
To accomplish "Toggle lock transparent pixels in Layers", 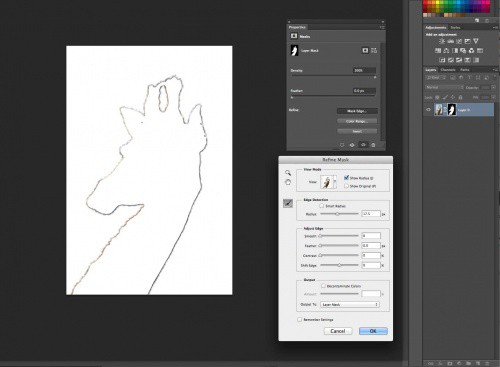I will (438, 97).
